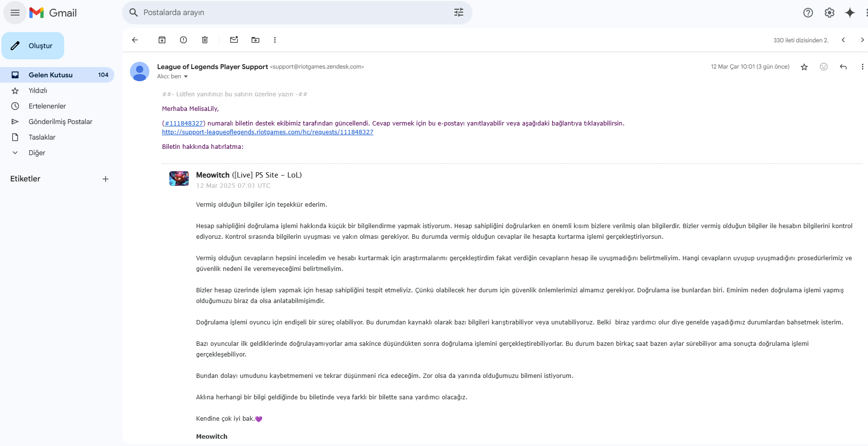868x446 pixels.
Task: Open message more options three dots
Action: pos(862,67)
